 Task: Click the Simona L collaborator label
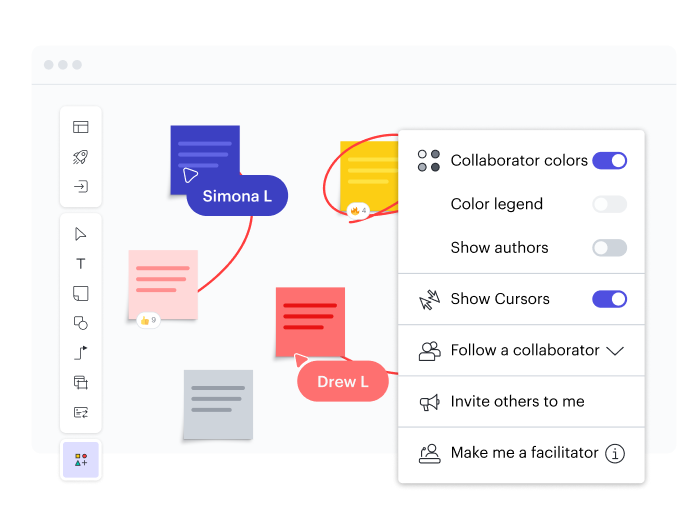coord(237,196)
